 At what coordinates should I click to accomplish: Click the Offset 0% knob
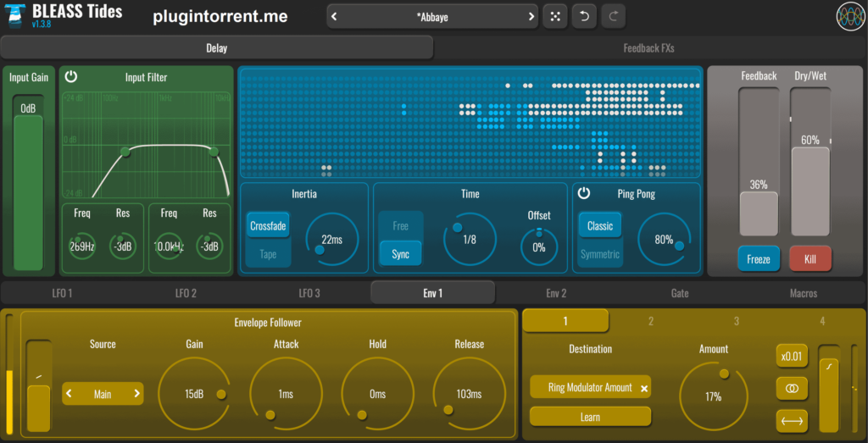click(x=538, y=247)
